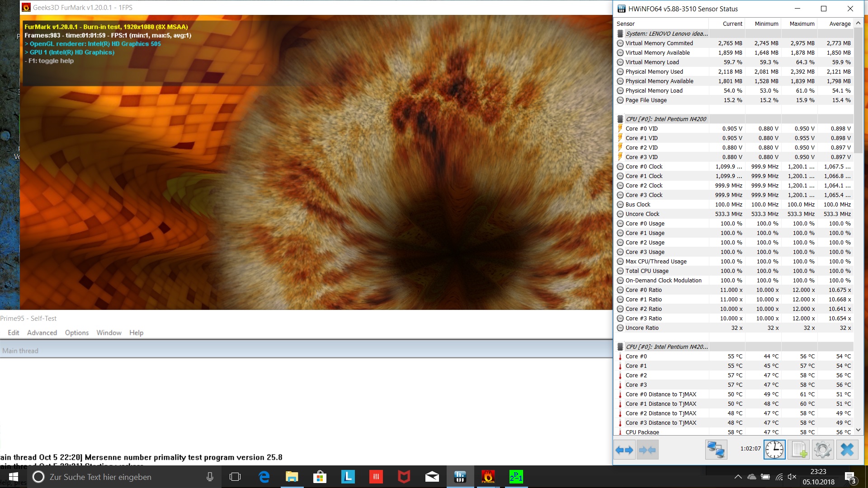Image resolution: width=868 pixels, height=488 pixels.
Task: Switch to FurMark in the taskbar
Action: [x=488, y=477]
